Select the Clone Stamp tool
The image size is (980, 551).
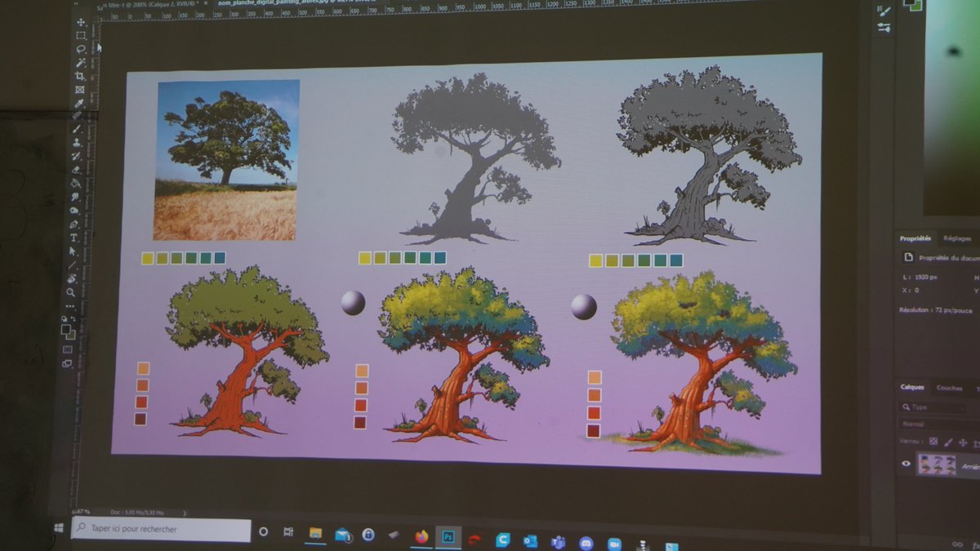(x=77, y=142)
